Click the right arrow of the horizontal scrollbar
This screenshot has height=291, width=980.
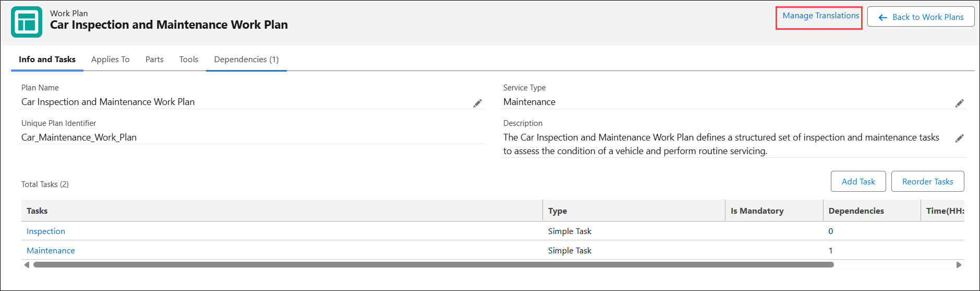click(x=959, y=265)
